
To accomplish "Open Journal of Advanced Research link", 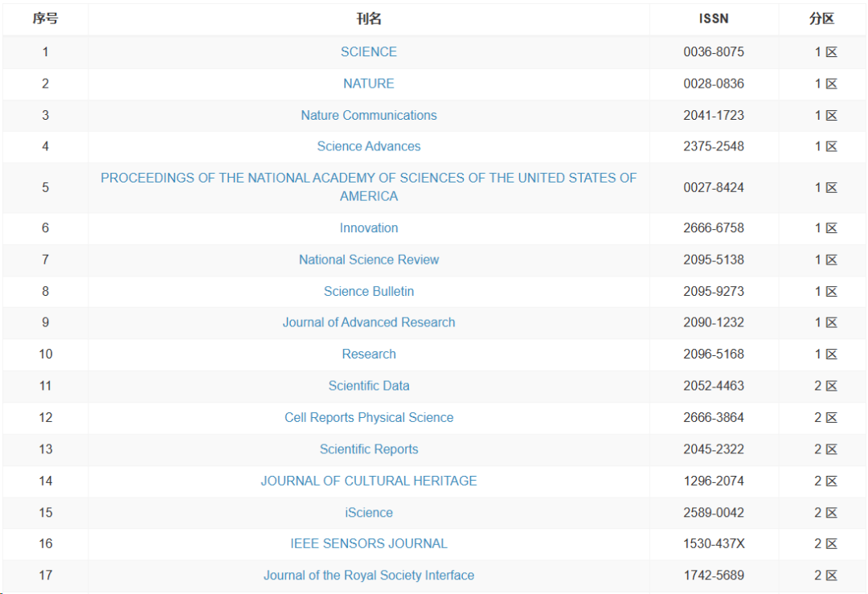I will click(369, 322).
